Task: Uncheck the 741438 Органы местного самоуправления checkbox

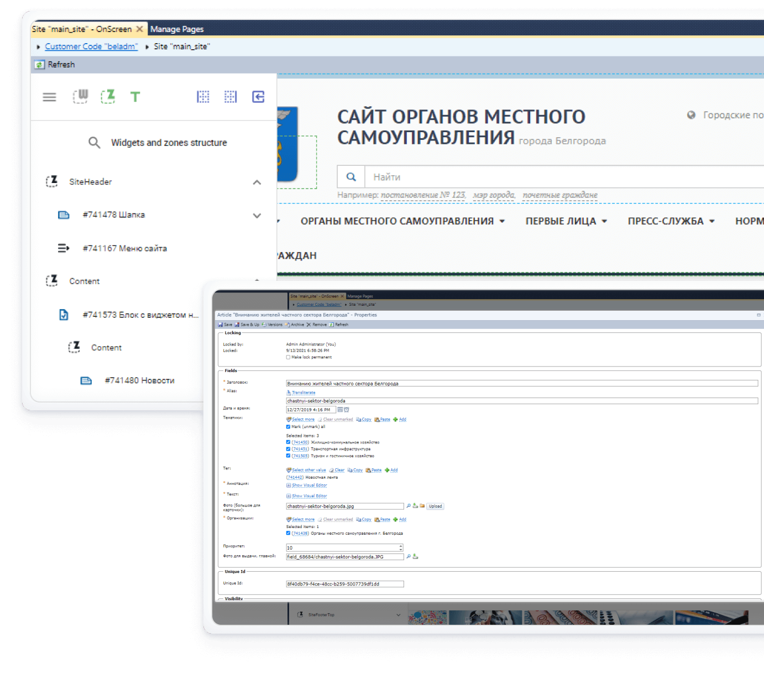Action: click(288, 533)
